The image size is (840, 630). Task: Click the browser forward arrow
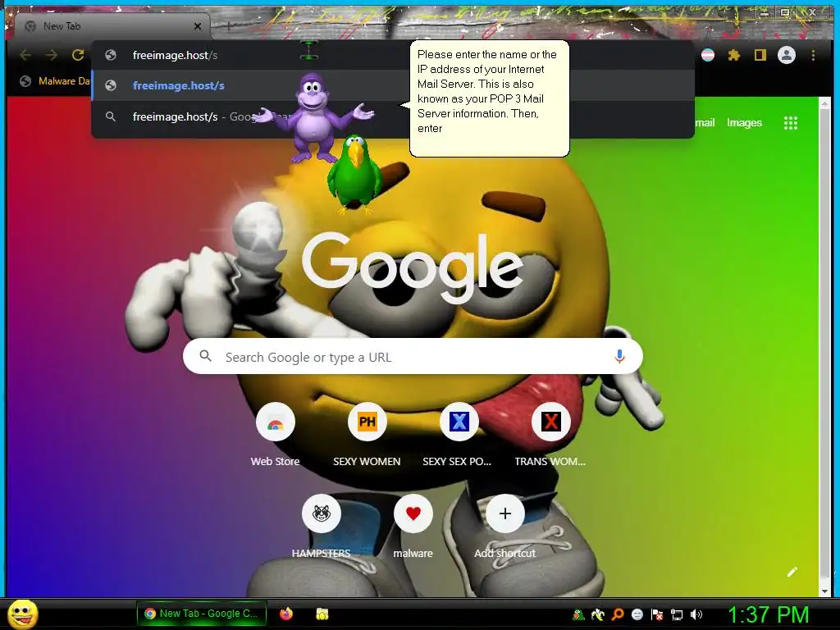[x=52, y=55]
